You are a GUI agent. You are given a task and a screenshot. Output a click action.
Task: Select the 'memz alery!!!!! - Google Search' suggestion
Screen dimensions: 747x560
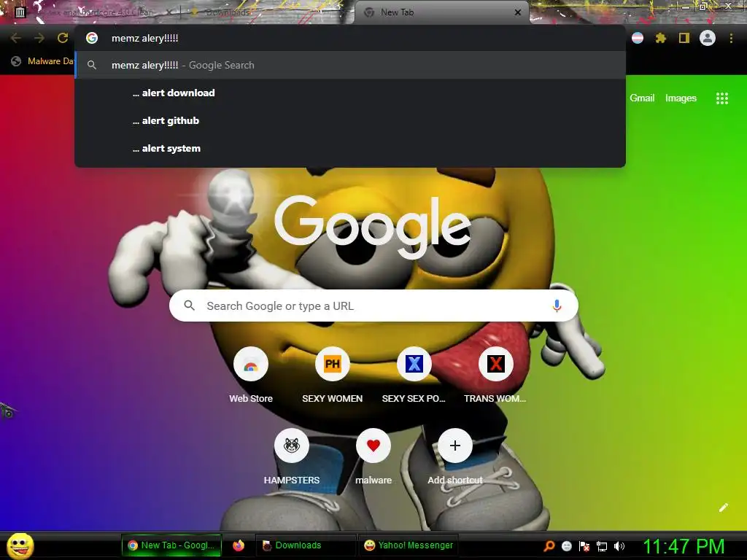[x=350, y=65]
